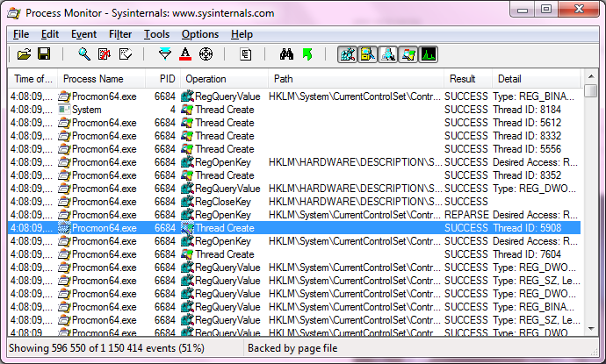This screenshot has height=364, width=606.
Task: Click the Clear display icon
Action: (126, 54)
